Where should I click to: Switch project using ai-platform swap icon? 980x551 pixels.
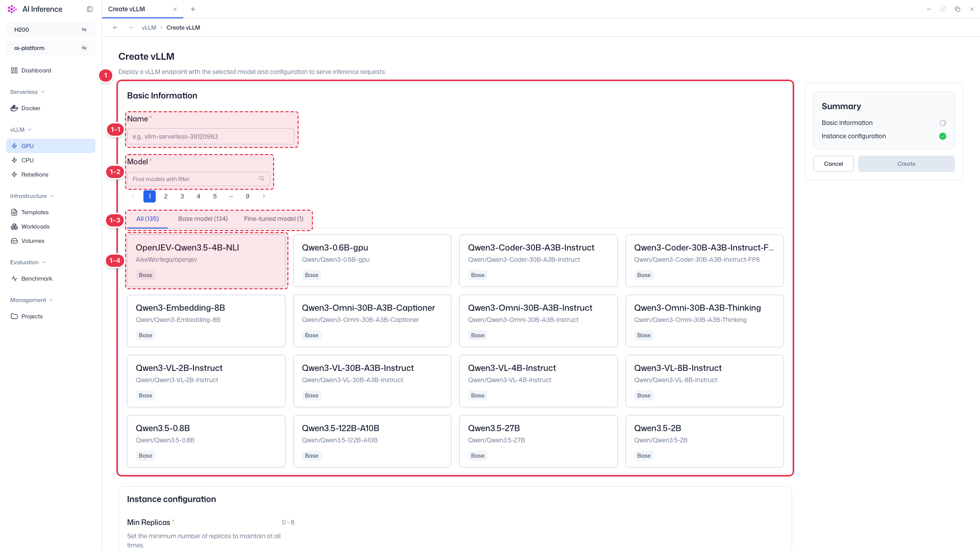84,48
